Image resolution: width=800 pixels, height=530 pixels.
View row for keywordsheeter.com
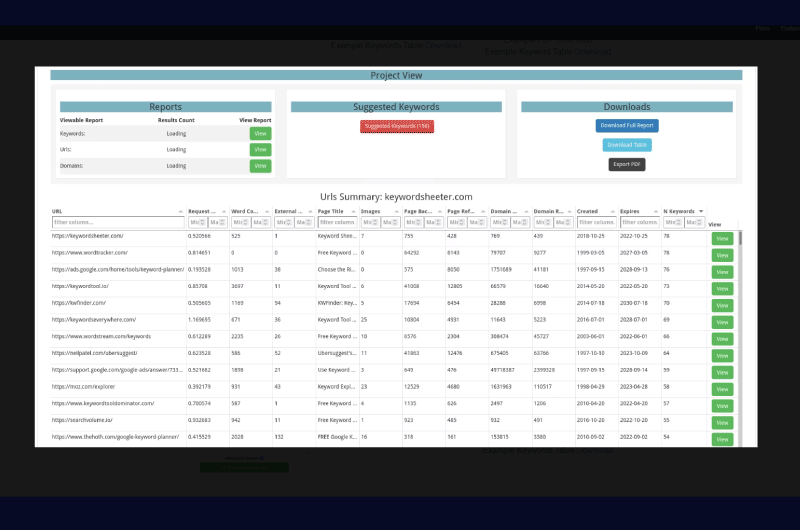(x=722, y=239)
